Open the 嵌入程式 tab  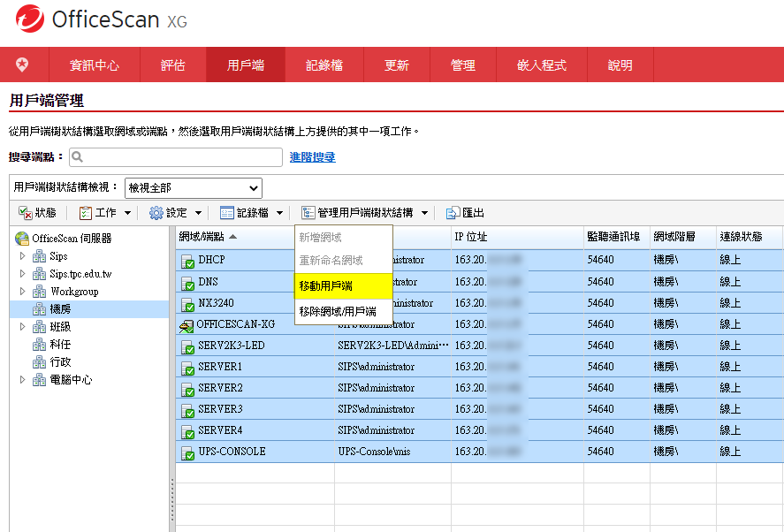(x=542, y=65)
